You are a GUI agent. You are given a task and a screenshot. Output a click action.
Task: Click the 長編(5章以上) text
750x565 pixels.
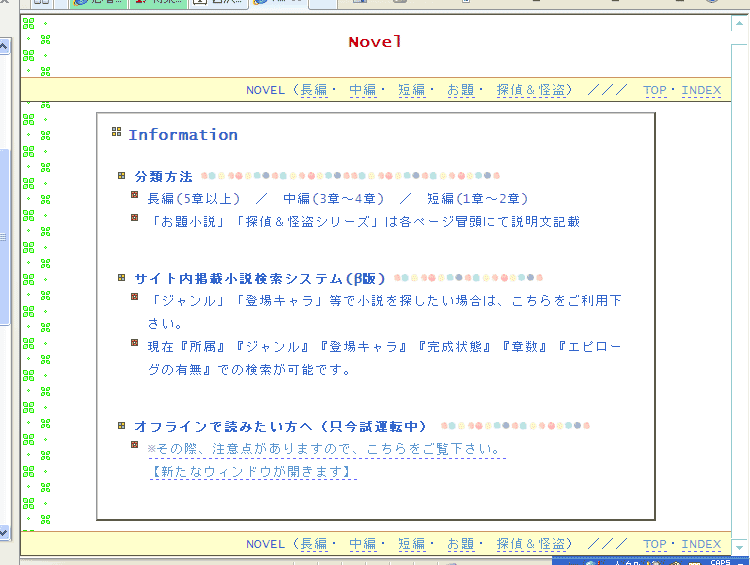(x=194, y=199)
